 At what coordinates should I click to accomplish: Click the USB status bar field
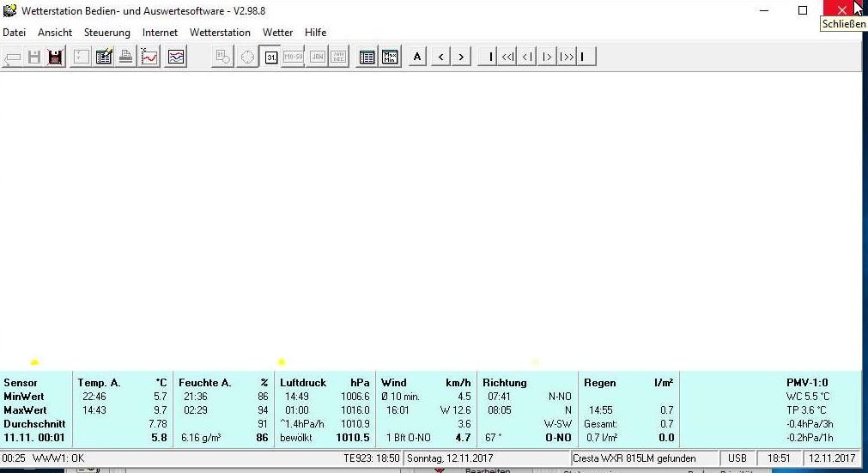(x=737, y=458)
